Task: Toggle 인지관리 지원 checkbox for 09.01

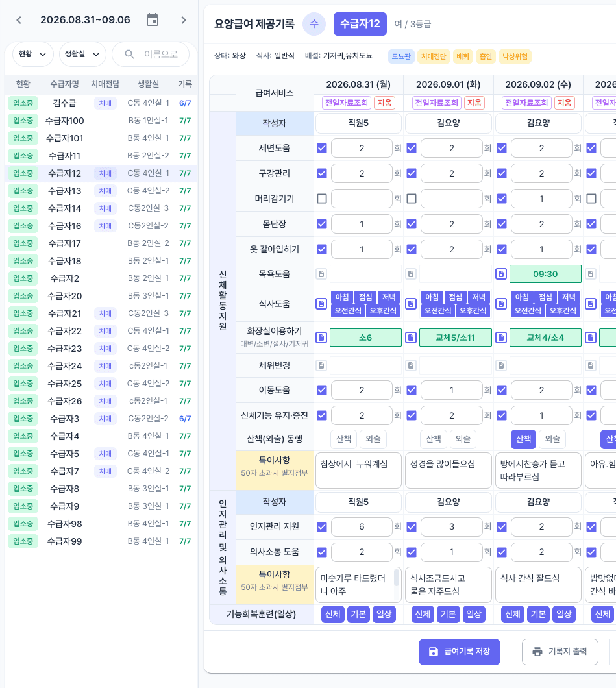Action: tap(412, 526)
